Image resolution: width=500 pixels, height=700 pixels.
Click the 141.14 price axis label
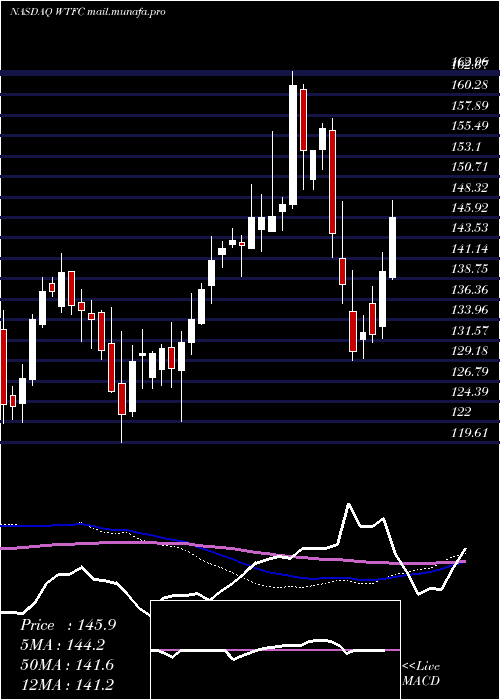[x=469, y=249]
